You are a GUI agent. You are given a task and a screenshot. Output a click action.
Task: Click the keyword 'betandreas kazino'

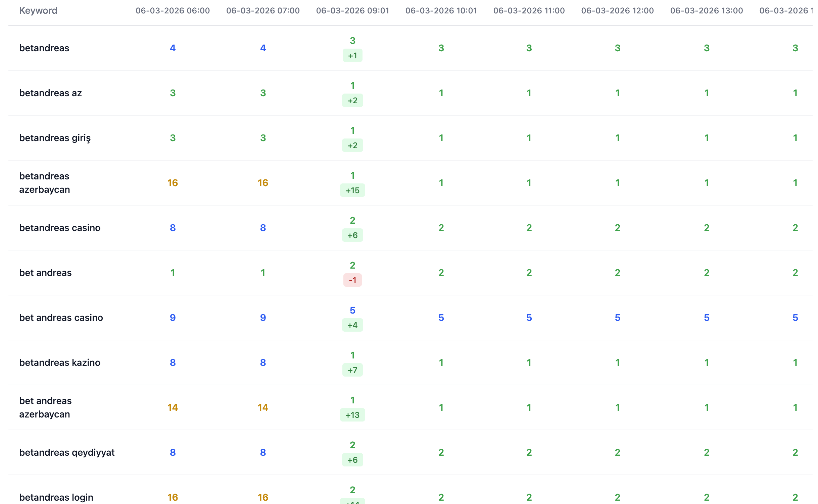pos(60,362)
